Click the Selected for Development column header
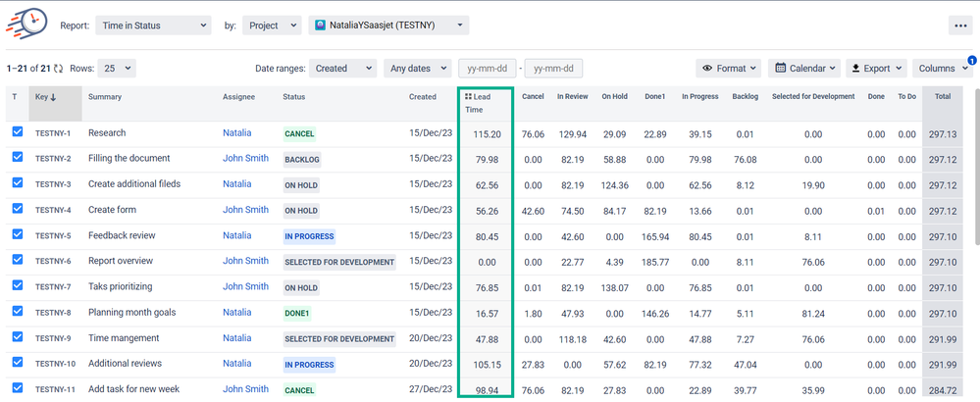This screenshot has width=980, height=402. click(x=813, y=97)
